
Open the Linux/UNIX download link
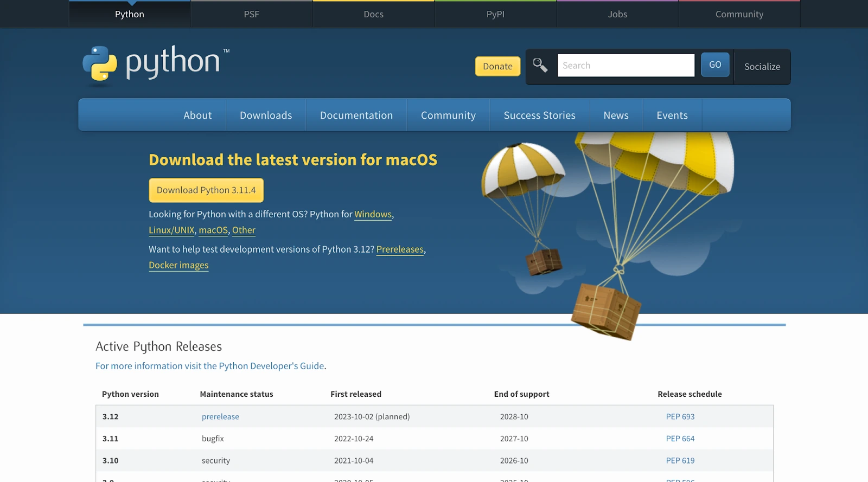pyautogui.click(x=171, y=230)
